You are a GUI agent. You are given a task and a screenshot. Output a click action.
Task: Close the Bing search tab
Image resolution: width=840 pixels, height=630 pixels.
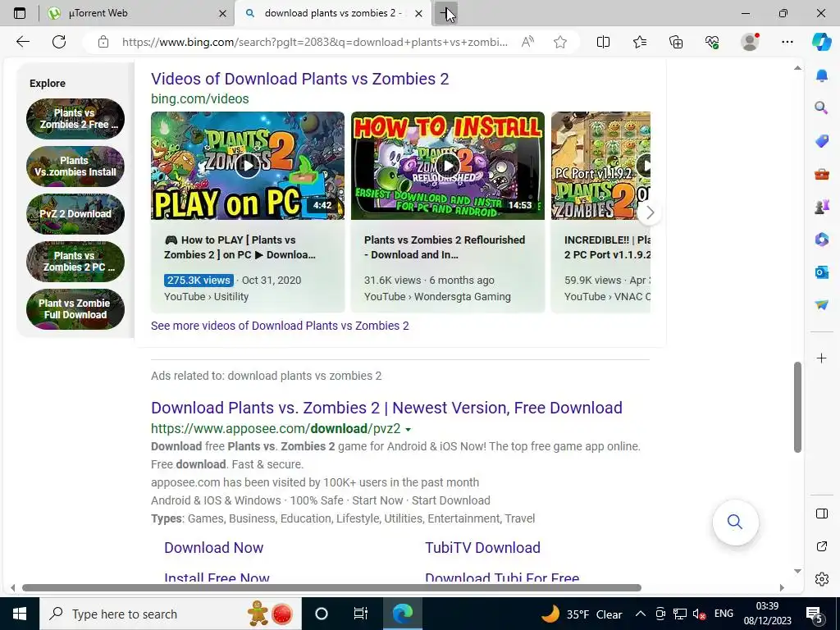click(419, 13)
